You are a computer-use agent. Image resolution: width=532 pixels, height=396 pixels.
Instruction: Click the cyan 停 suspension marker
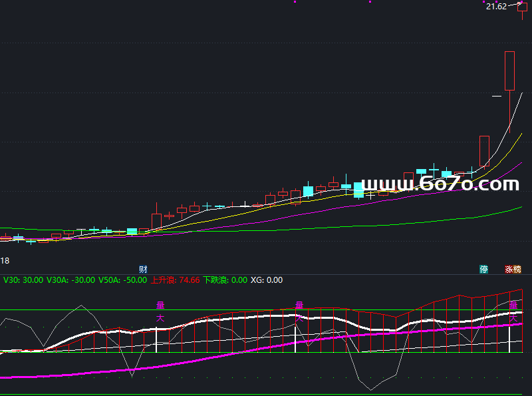pyautogui.click(x=484, y=270)
